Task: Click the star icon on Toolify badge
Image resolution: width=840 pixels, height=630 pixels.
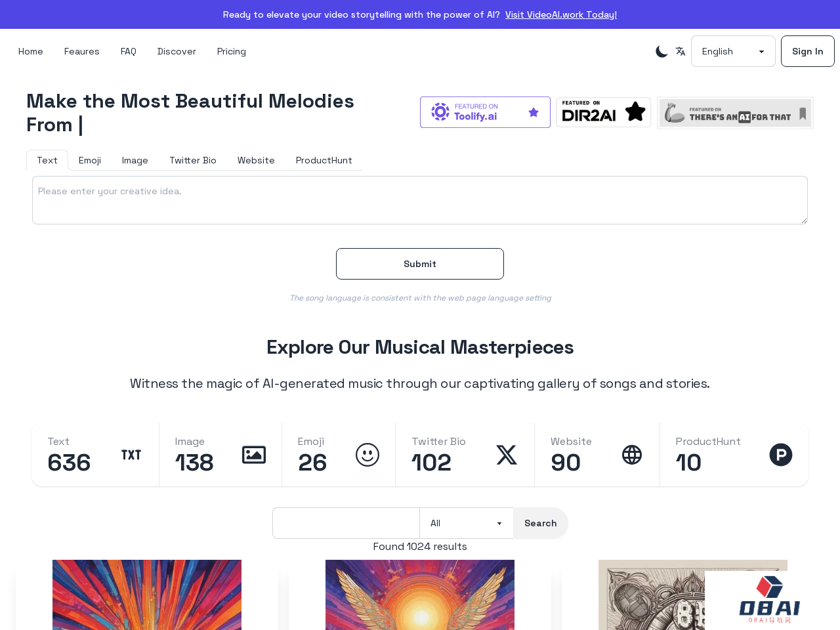Action: (x=534, y=112)
